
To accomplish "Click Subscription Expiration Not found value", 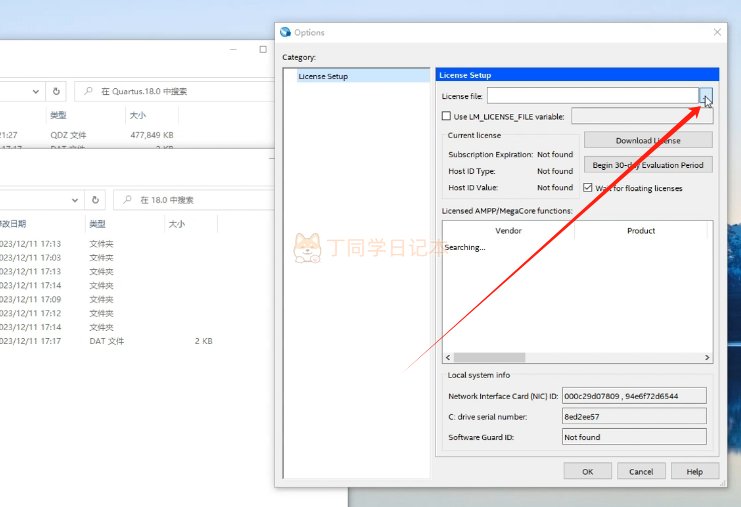I will 555,155.
